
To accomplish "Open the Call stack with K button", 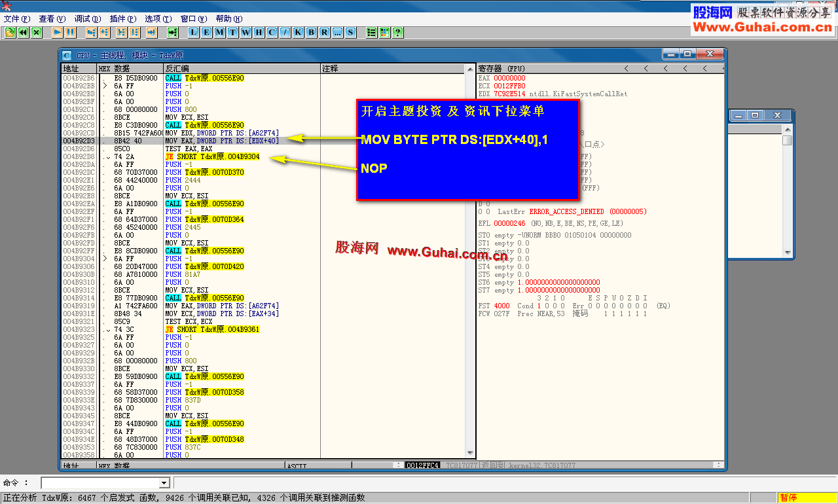I will 299,32.
